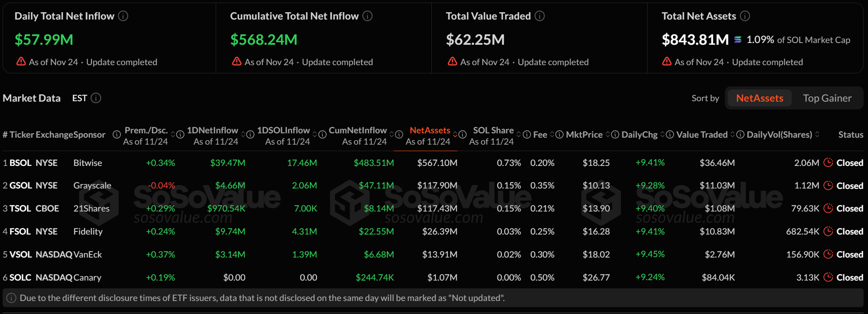This screenshot has width=868, height=314.
Task: Click the warning icon under $62.25M
Action: pyautogui.click(x=452, y=61)
